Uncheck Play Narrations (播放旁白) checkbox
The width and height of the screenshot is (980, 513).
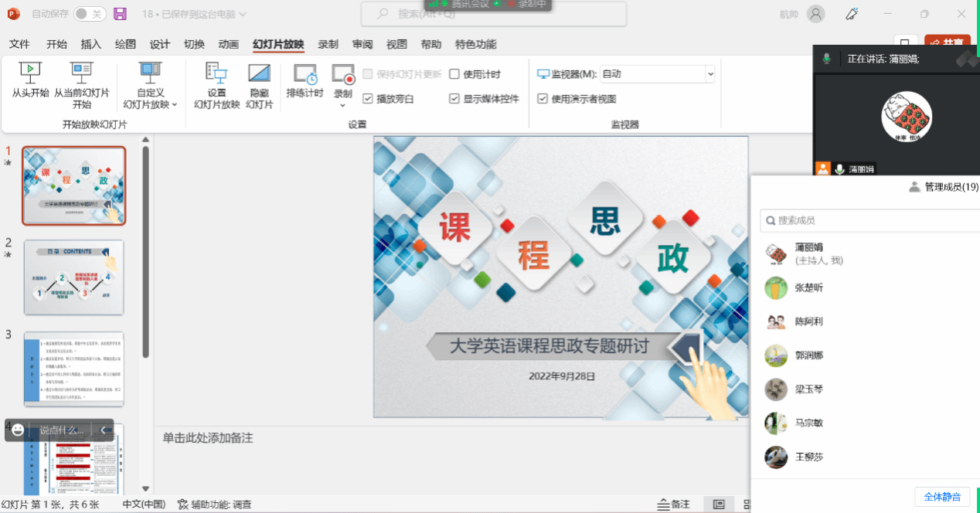pyautogui.click(x=368, y=99)
